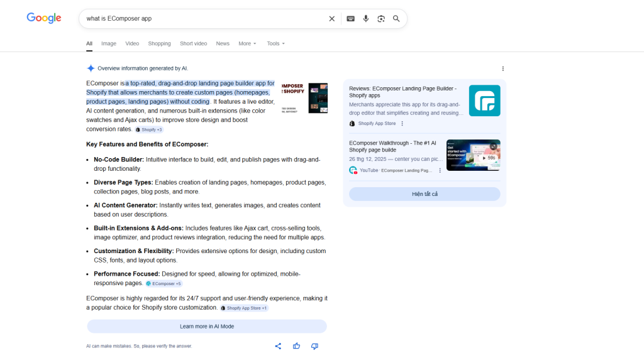
Task: Expand the EComposer +5 sources chip
Action: click(x=164, y=284)
